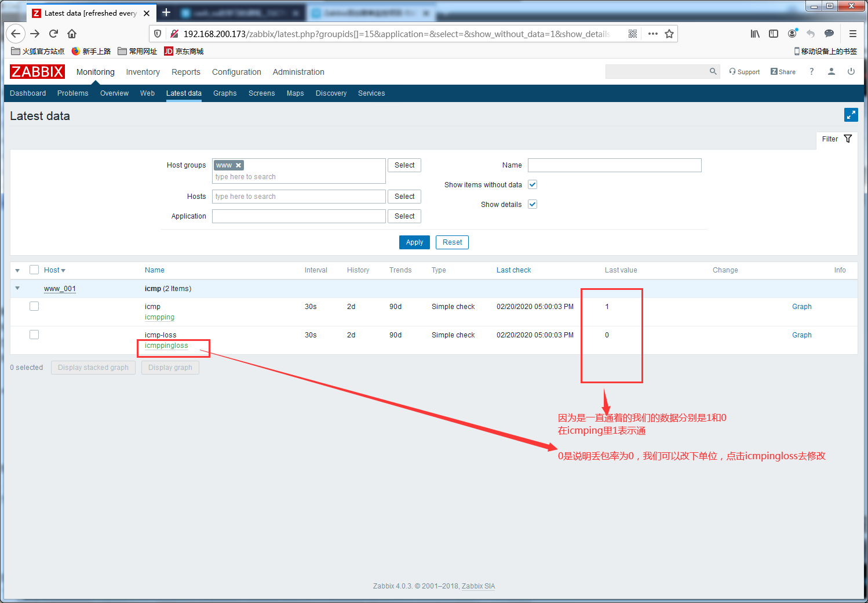
Task: Click the Apply filter button
Action: point(414,242)
